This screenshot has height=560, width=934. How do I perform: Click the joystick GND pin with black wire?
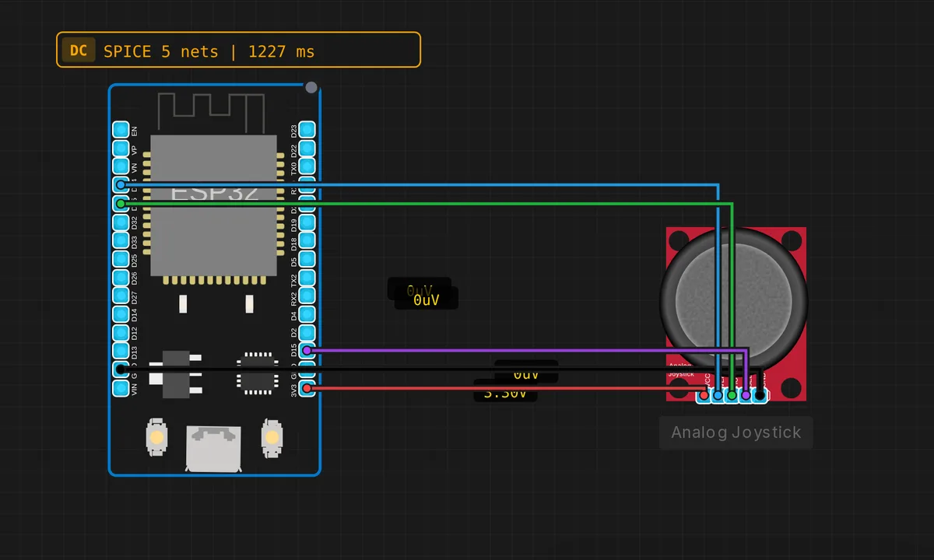760,396
